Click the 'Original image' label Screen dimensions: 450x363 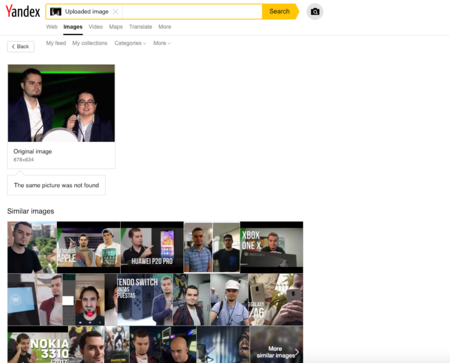pos(33,151)
